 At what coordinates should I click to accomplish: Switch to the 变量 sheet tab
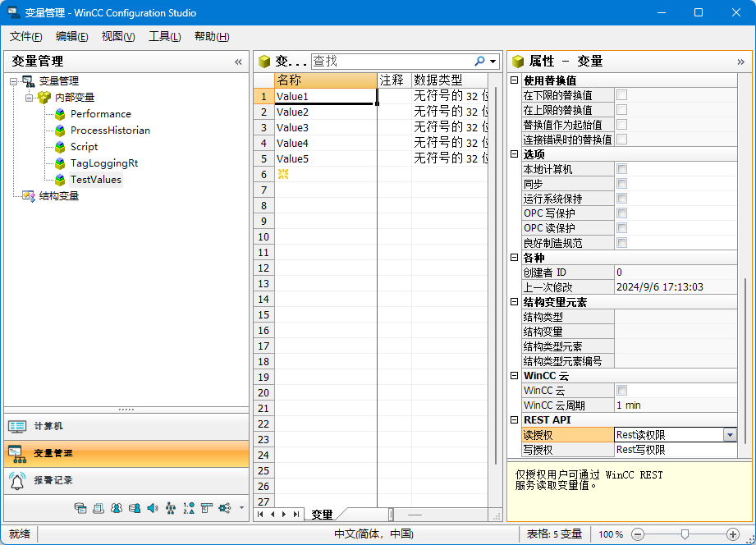(322, 515)
